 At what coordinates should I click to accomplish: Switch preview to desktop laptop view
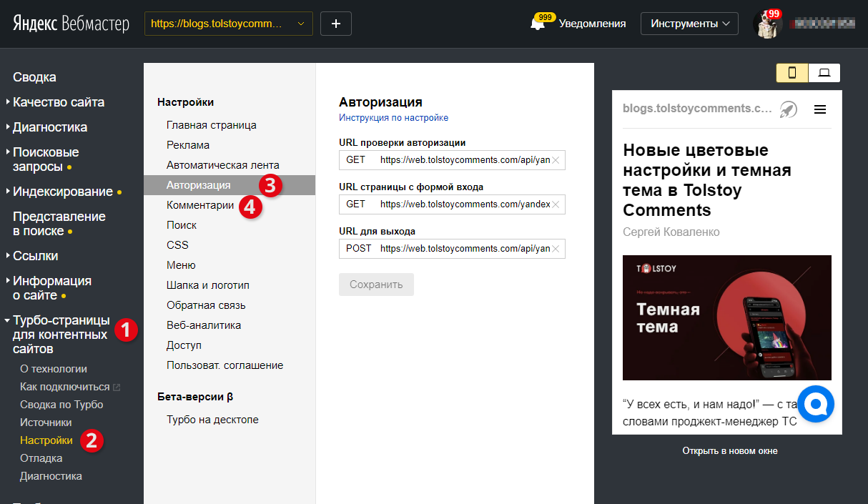pos(824,72)
